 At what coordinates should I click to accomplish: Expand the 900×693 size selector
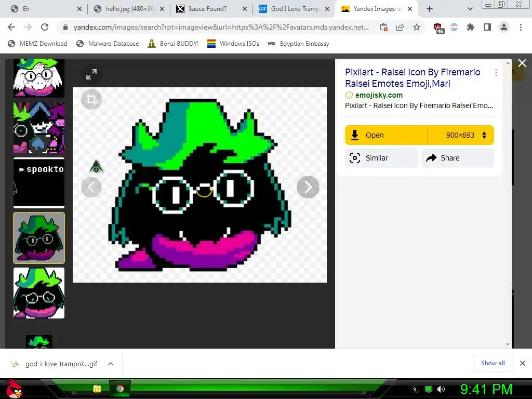(461, 135)
